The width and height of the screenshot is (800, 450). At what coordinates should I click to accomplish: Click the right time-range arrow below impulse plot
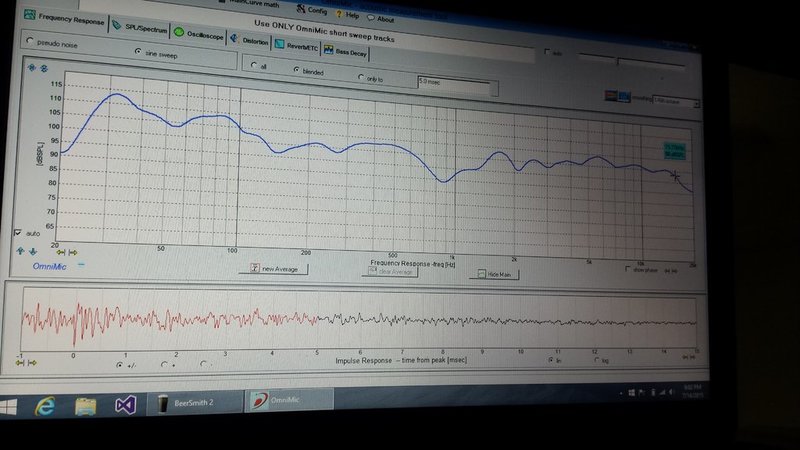click(x=32, y=363)
